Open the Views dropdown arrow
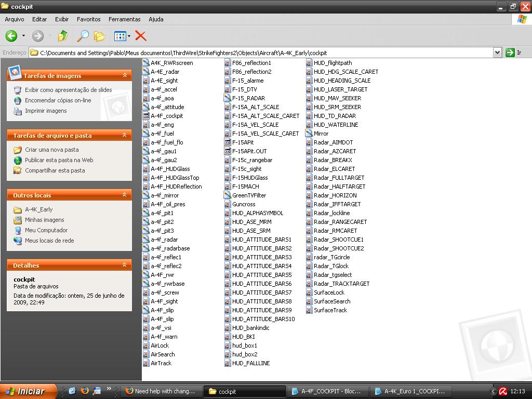Screen dimensions: 532x399 pos(129,36)
